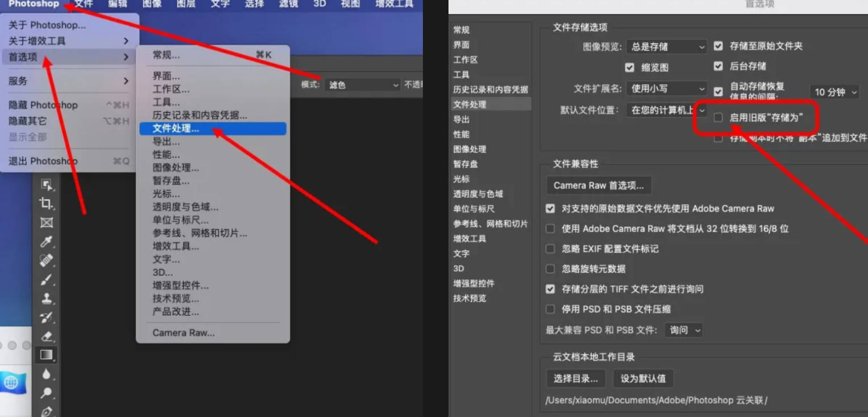Select the Blur tool
The image size is (868, 417).
pos(47,374)
